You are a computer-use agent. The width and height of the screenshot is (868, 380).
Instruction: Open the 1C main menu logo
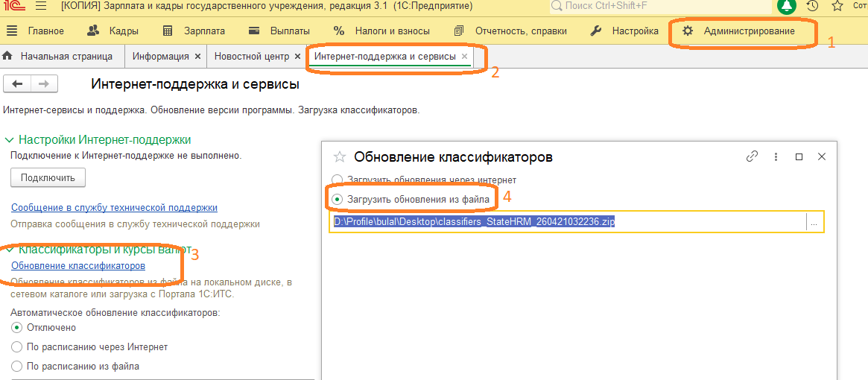point(13,6)
